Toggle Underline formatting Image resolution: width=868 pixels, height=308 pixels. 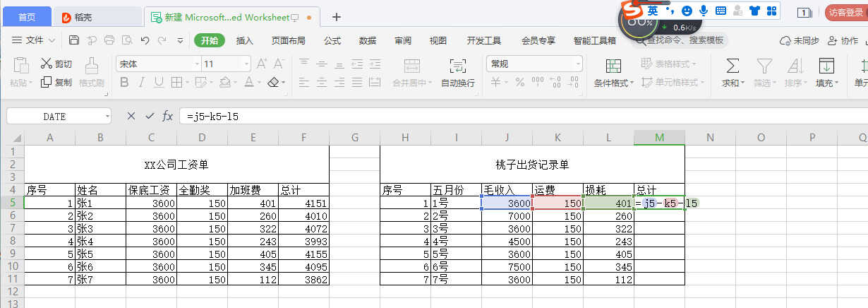coord(159,82)
